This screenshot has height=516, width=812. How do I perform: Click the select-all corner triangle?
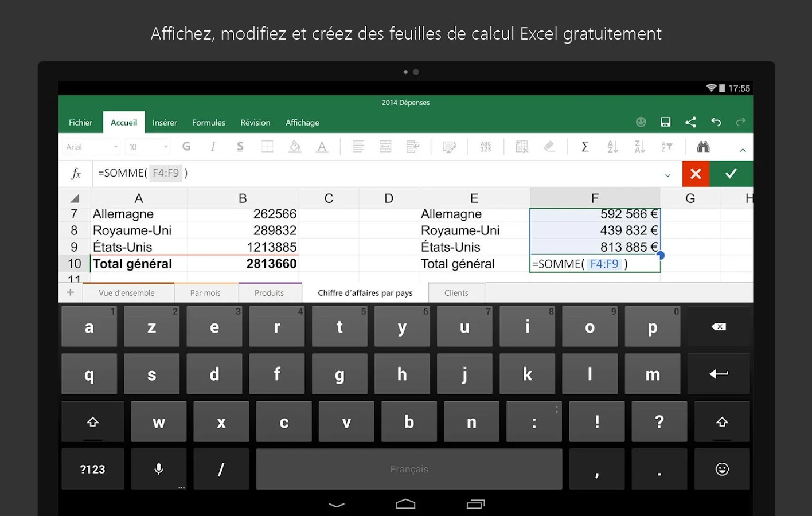[75, 198]
